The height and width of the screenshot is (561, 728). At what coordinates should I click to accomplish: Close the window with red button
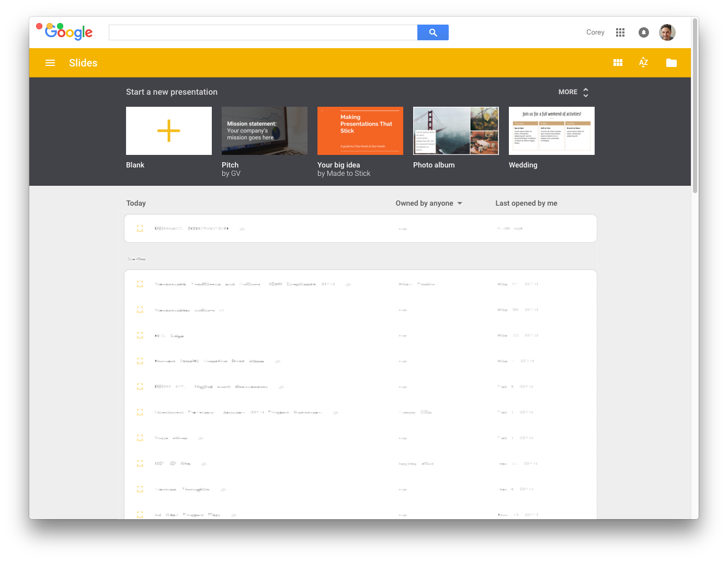point(39,26)
